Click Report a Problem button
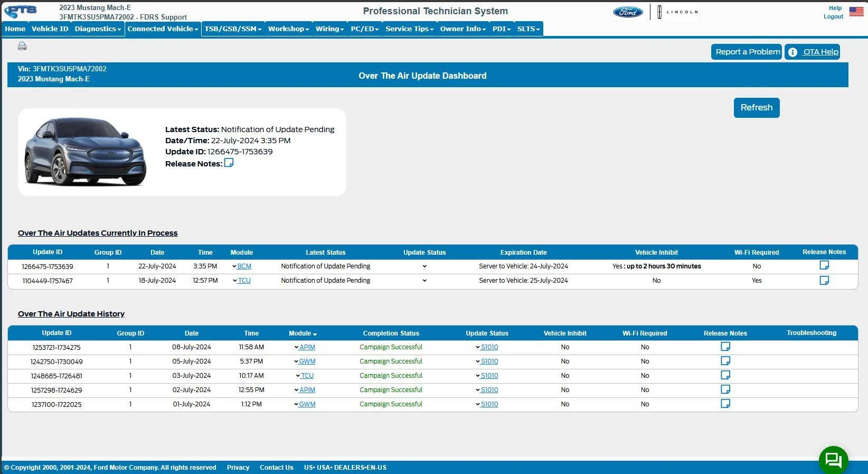Viewport: 868px width, 474px height. point(747,52)
